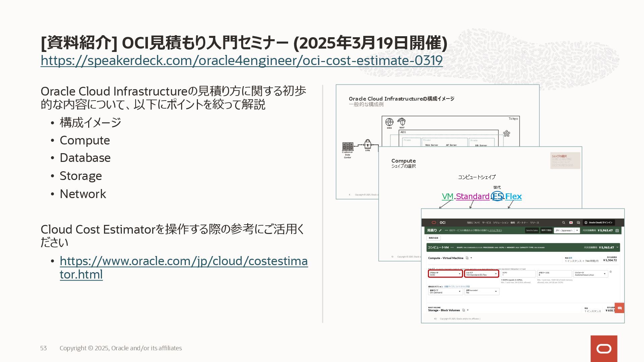Click the calendar icon beside monthly cost

pyautogui.click(x=617, y=231)
